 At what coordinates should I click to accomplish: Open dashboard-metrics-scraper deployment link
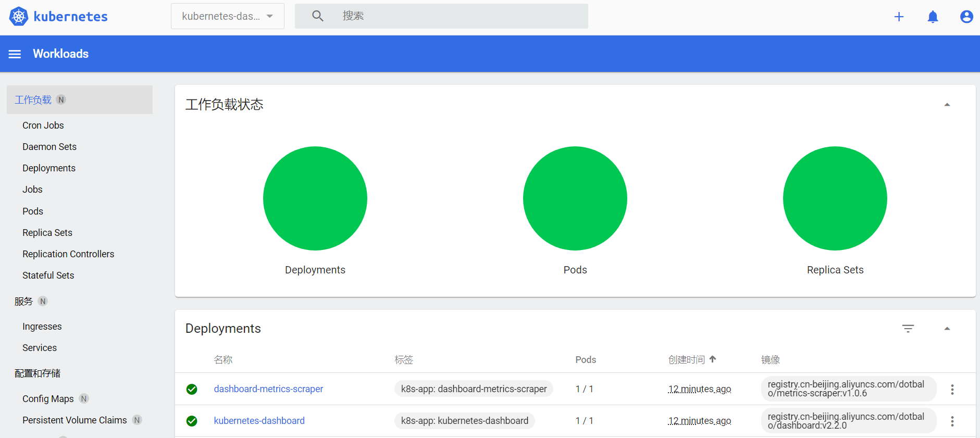(268, 389)
